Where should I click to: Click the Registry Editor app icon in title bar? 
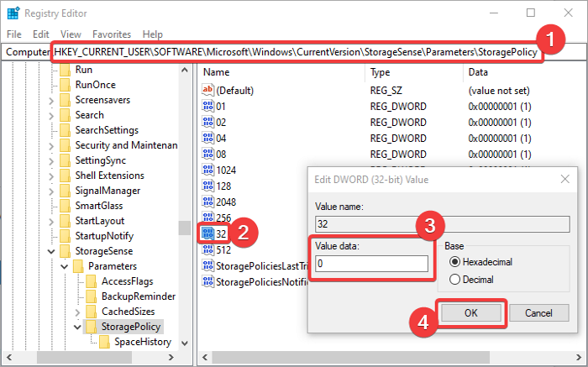(x=13, y=13)
